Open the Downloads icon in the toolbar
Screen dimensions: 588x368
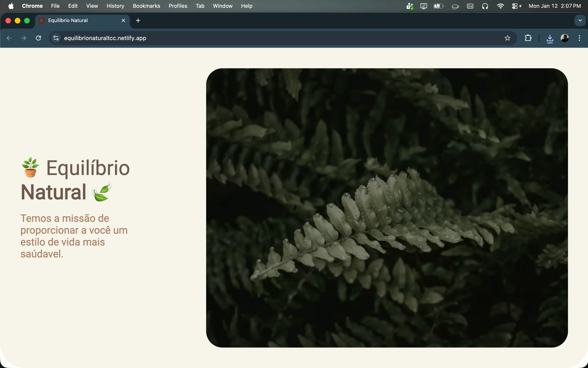coord(550,38)
